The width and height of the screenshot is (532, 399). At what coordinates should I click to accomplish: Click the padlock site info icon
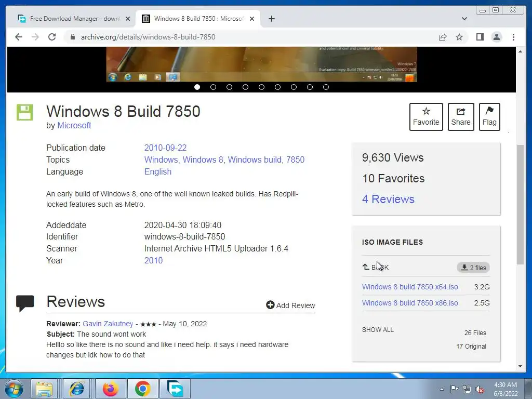click(72, 37)
